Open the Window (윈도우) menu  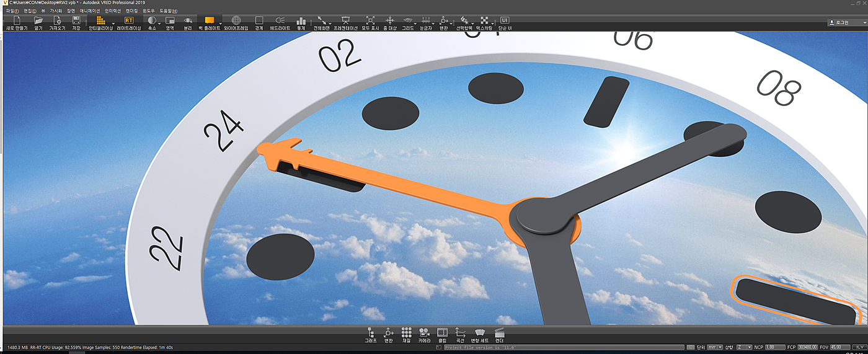click(149, 11)
